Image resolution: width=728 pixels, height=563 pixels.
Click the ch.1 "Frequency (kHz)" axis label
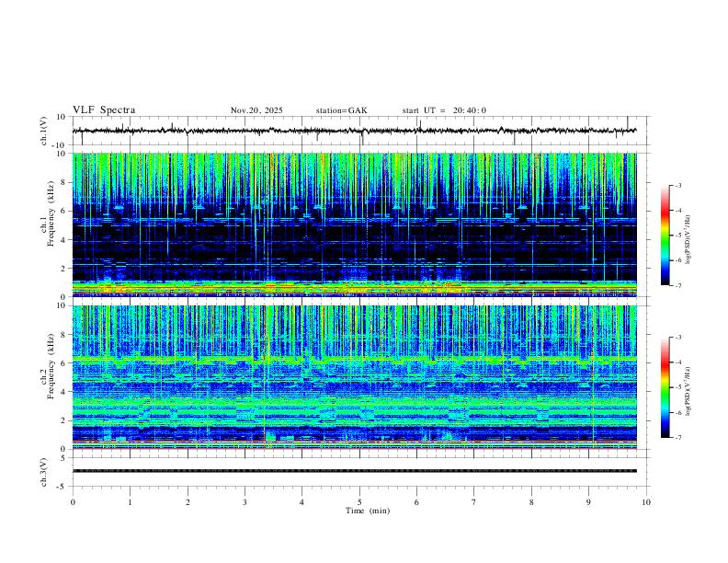tap(51, 214)
